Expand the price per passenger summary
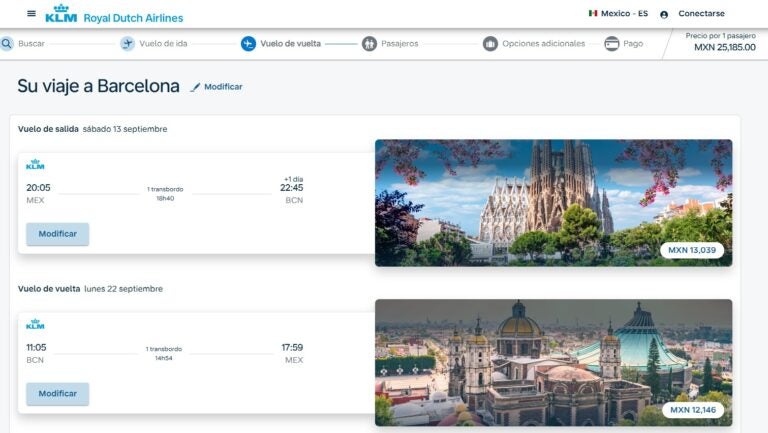The height and width of the screenshot is (433, 768). click(719, 42)
